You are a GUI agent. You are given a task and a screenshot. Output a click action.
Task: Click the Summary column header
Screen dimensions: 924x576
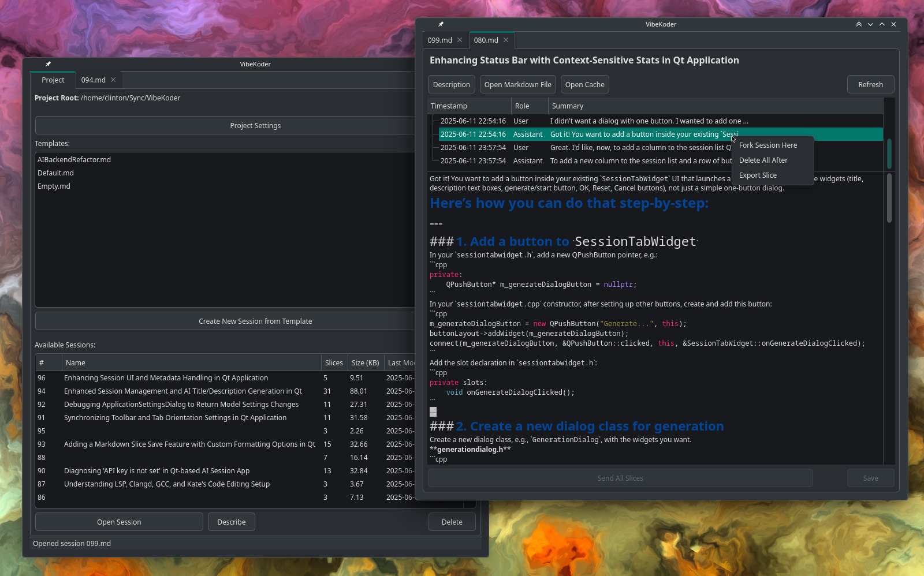[716, 106]
